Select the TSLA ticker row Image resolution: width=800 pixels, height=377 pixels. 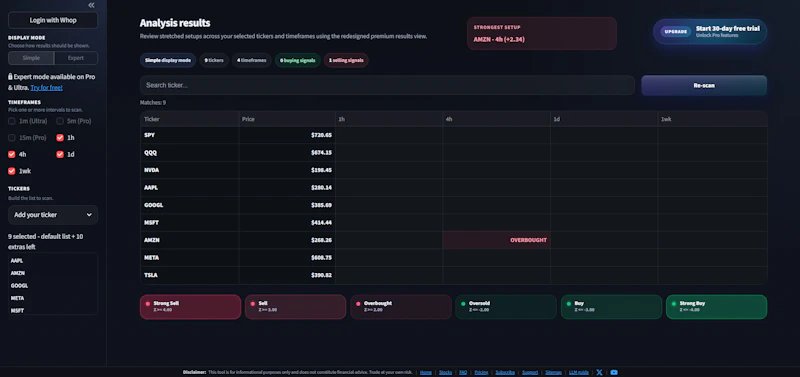[454, 275]
